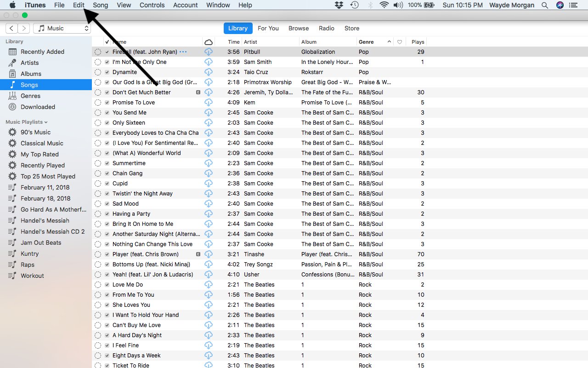Click the Dropbox icon in the menu bar
The width and height of the screenshot is (588, 368).
[x=339, y=5]
